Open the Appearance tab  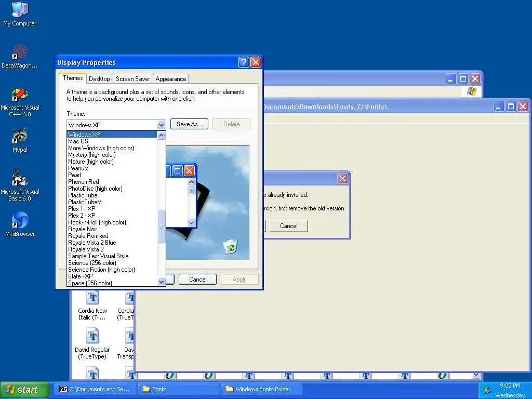[170, 79]
